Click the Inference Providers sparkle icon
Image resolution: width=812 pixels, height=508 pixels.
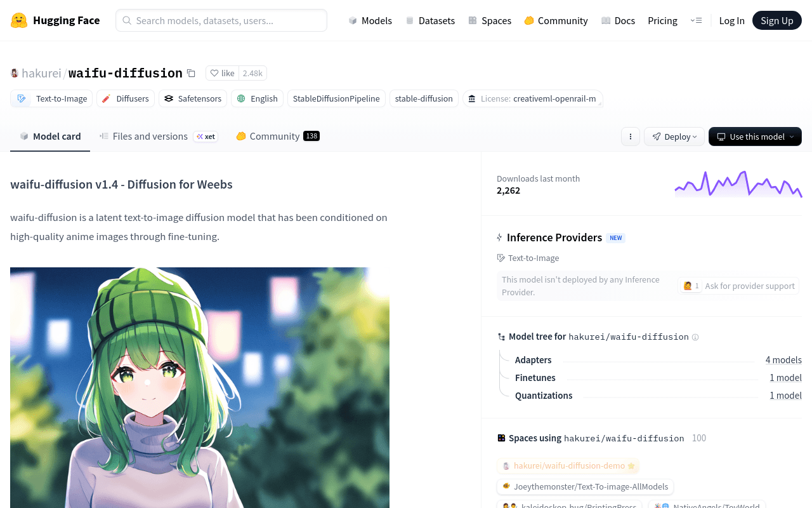click(500, 237)
